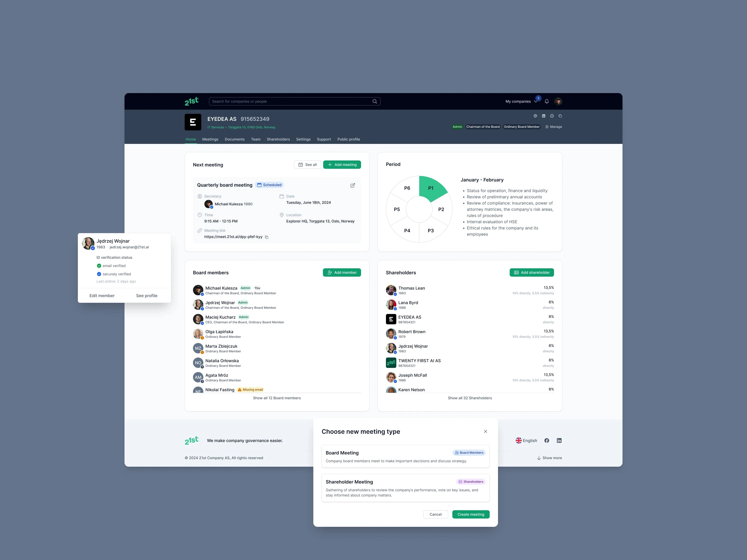This screenshot has height=560, width=747.
Task: Click the Add meeting icon button
Action: point(343,164)
